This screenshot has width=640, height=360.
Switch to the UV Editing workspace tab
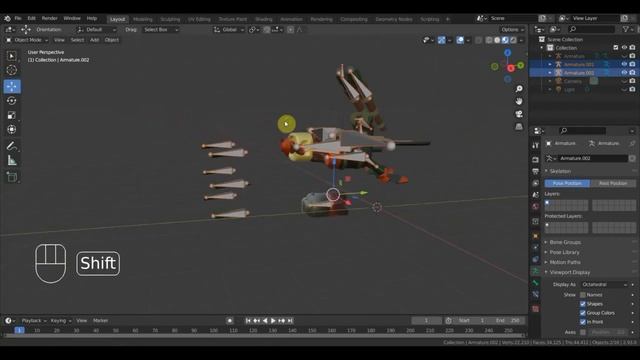click(x=199, y=19)
